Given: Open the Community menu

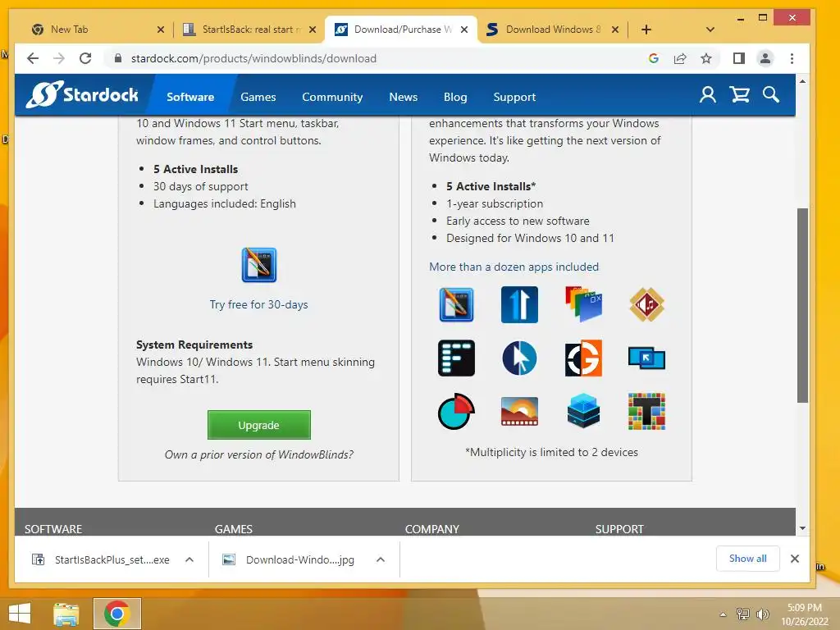Looking at the screenshot, I should (x=332, y=97).
